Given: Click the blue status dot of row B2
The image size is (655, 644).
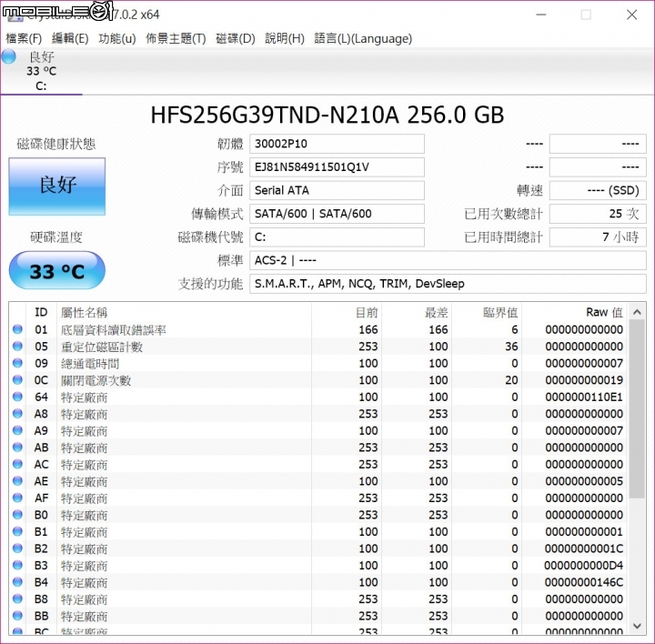Looking at the screenshot, I should coord(17,548).
